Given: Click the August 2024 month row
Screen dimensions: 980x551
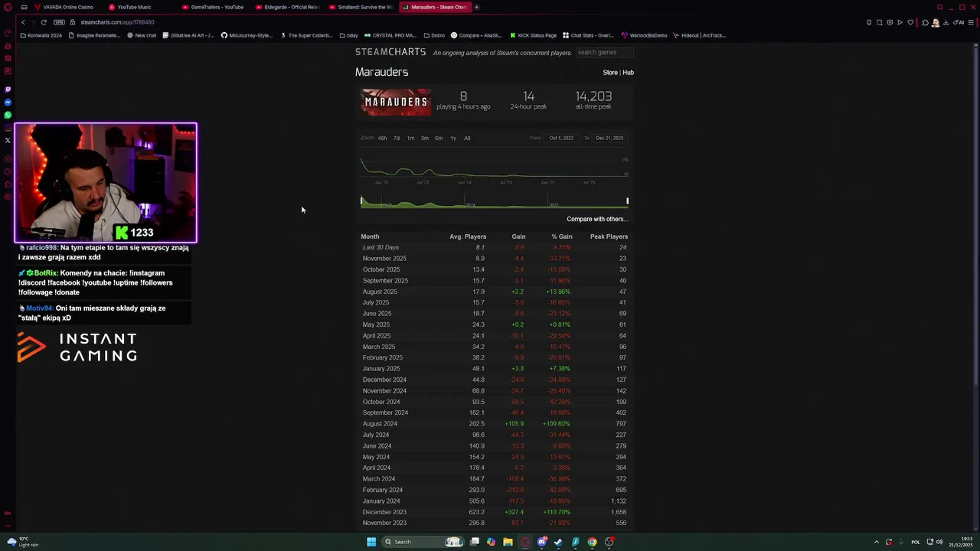Looking at the screenshot, I should point(495,424).
